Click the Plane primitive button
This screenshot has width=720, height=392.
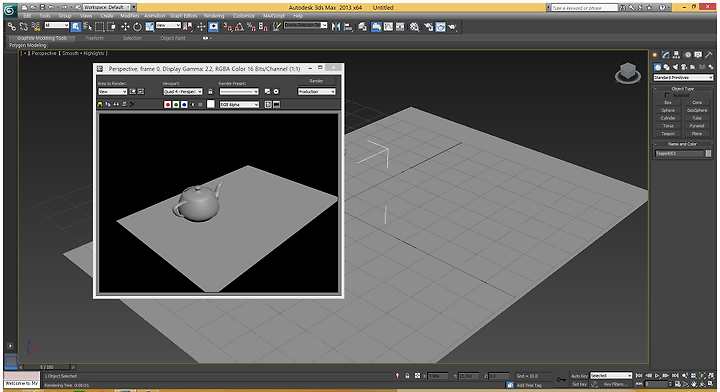point(697,134)
